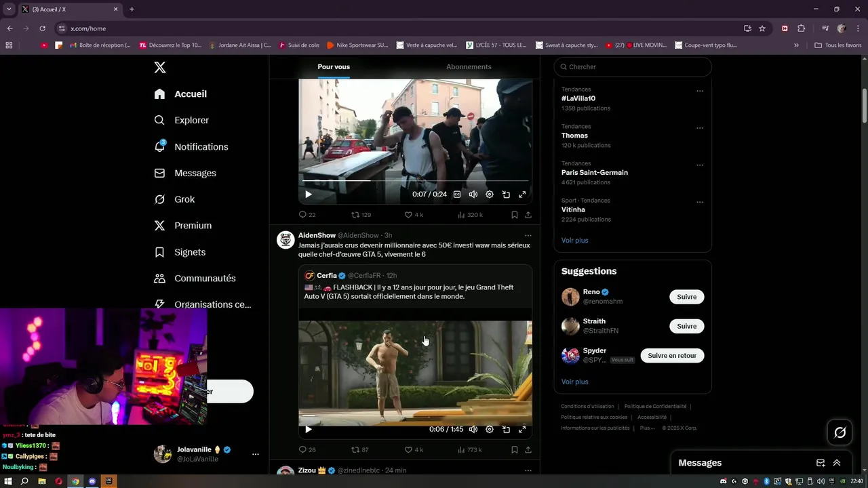Like the post with 773 k views
Viewport: 868px width, 488px height.
(x=414, y=449)
